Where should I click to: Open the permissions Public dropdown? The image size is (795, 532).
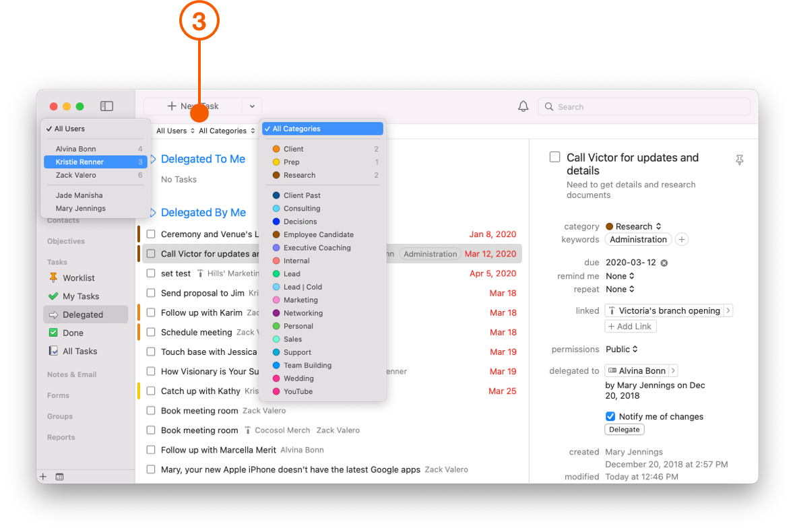pos(621,349)
